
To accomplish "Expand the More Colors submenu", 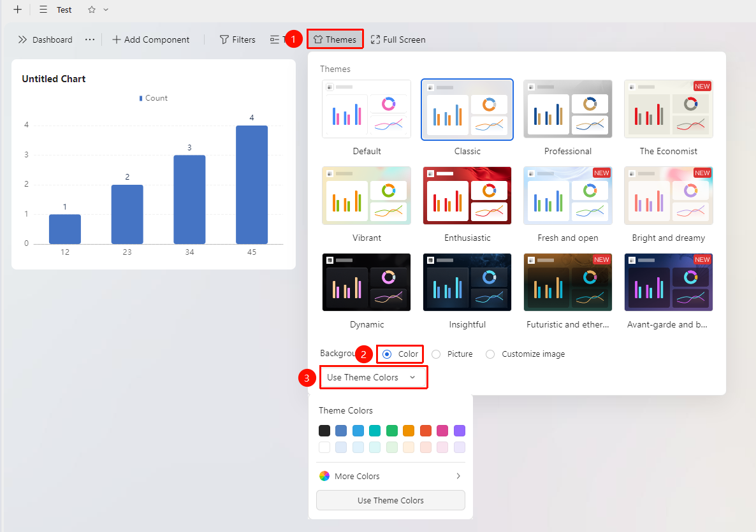I will pyautogui.click(x=391, y=476).
